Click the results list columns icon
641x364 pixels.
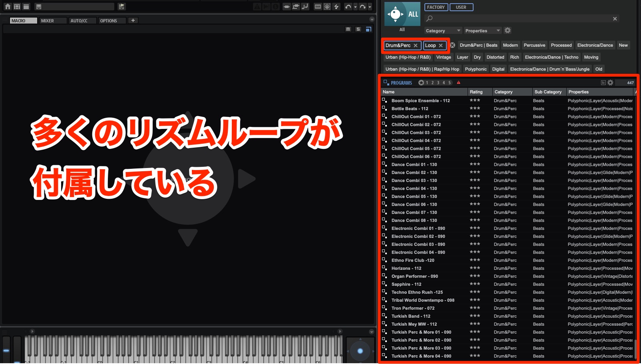pyautogui.click(x=603, y=83)
